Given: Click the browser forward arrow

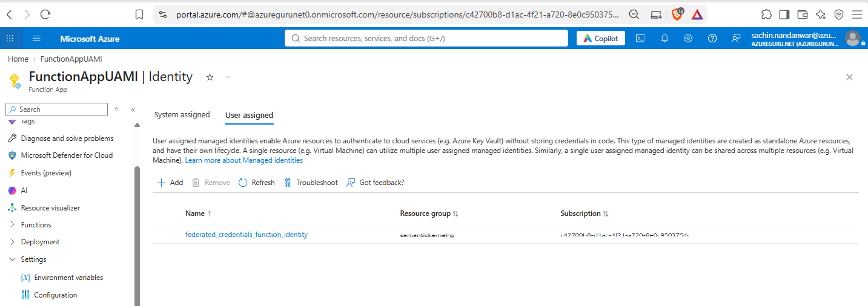Looking at the screenshot, I should tap(27, 14).
